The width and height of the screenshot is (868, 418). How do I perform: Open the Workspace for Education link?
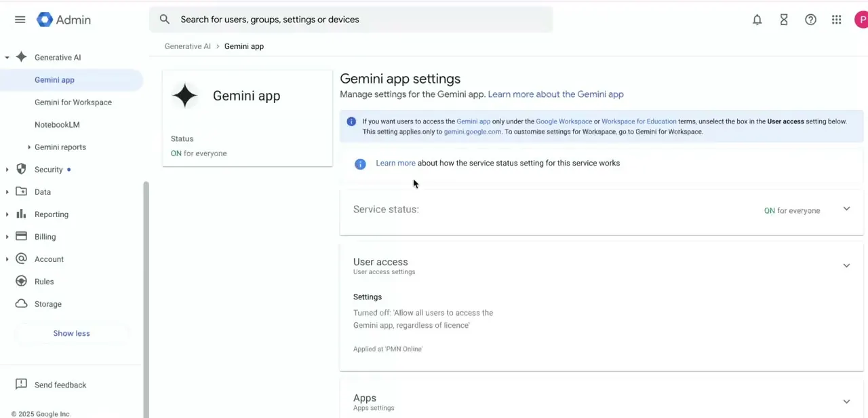click(639, 121)
